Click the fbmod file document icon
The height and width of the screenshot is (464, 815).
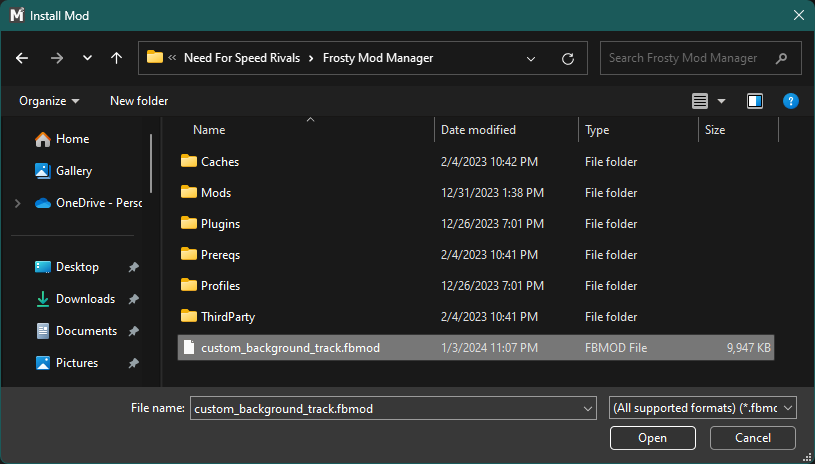(189, 348)
